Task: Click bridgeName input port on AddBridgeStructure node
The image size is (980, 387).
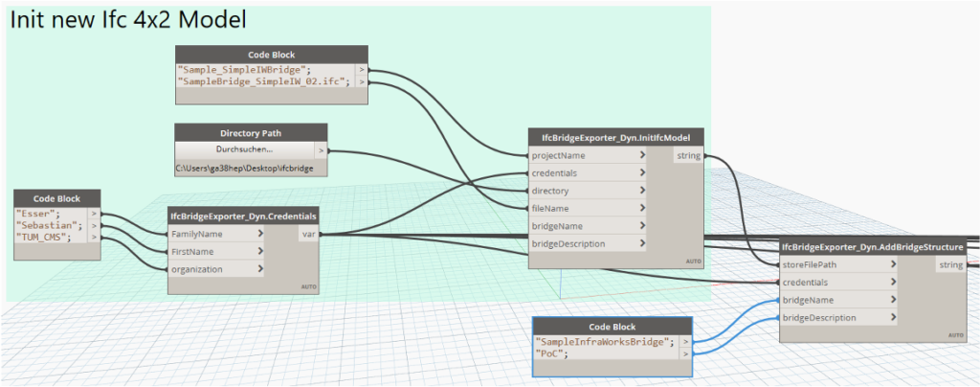Action: tap(838, 300)
